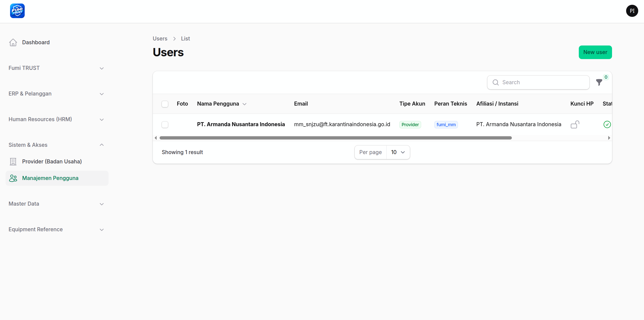Image resolution: width=644 pixels, height=320 pixels.
Task: Click the scrollbar right arrow
Action: point(609,138)
